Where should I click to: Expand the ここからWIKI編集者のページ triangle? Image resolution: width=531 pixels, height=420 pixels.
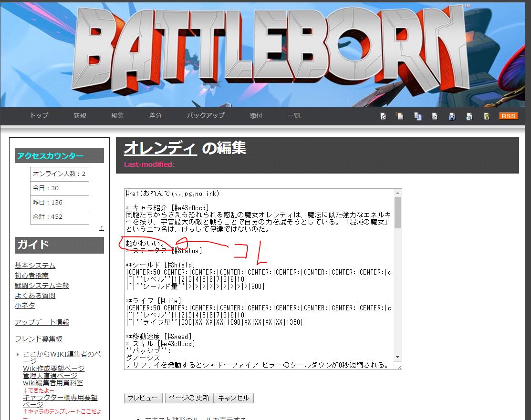[x=18, y=355]
